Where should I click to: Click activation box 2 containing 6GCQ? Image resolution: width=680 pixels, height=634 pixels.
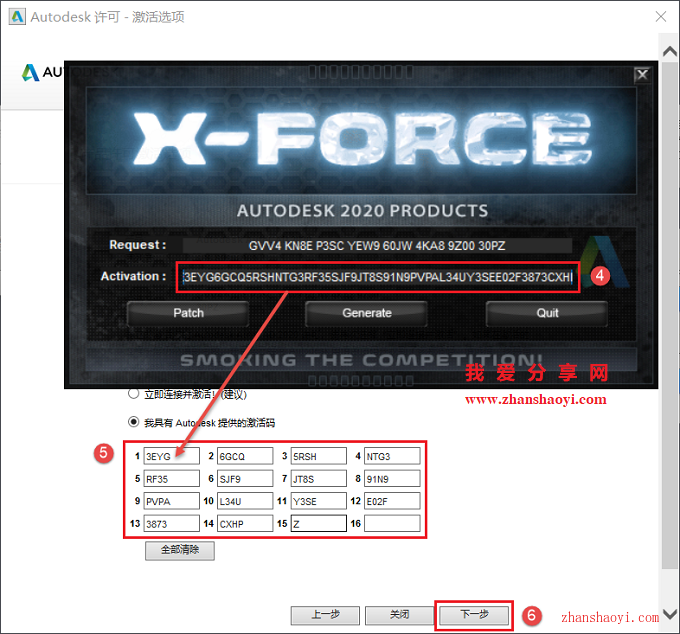[245, 456]
